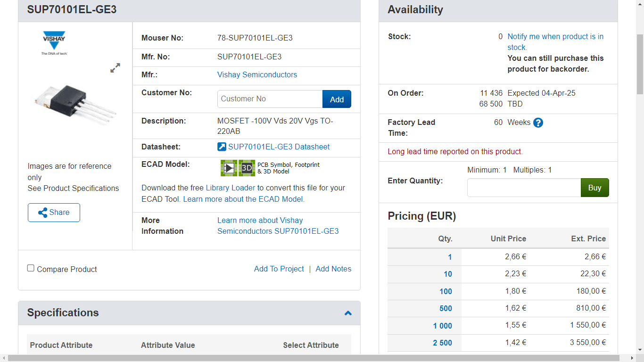Click the datasheet external link icon
The image size is (644, 362).
(x=222, y=147)
